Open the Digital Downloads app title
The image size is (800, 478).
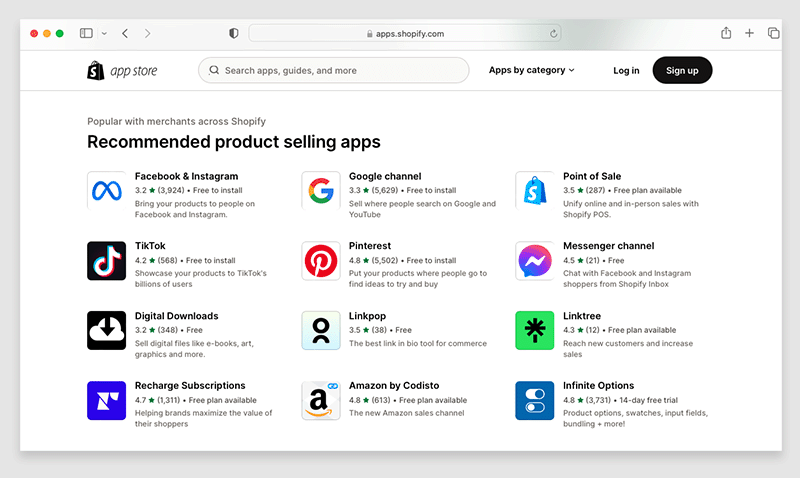click(x=177, y=316)
